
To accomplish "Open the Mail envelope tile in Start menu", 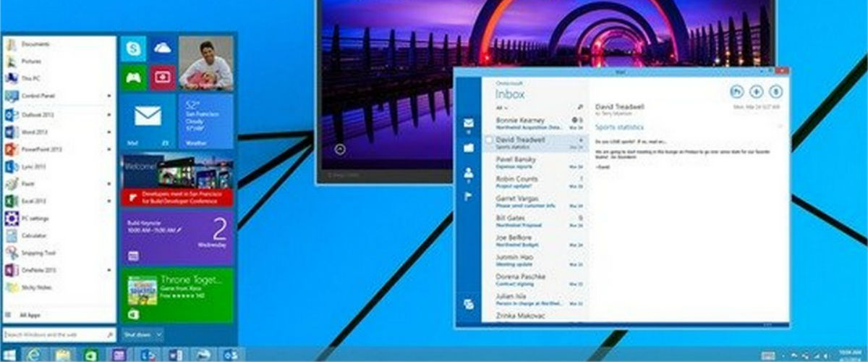I will click(x=148, y=121).
